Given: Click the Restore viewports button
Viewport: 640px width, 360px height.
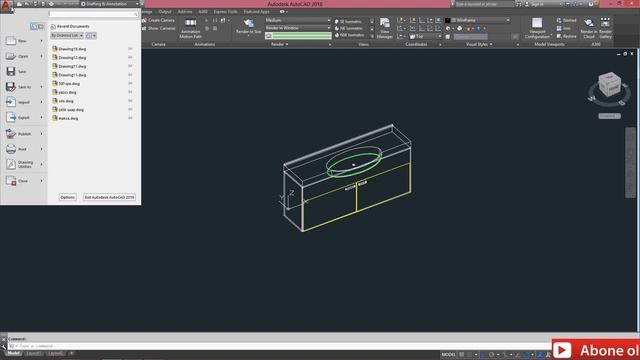Looking at the screenshot, I should click(567, 36).
